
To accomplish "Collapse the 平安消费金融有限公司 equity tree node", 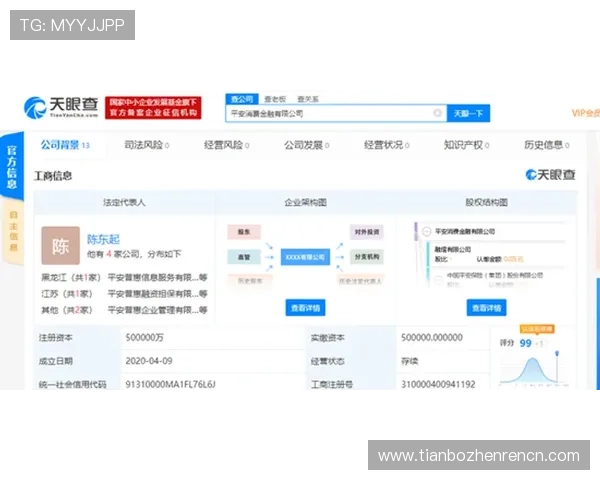I will tap(426, 232).
